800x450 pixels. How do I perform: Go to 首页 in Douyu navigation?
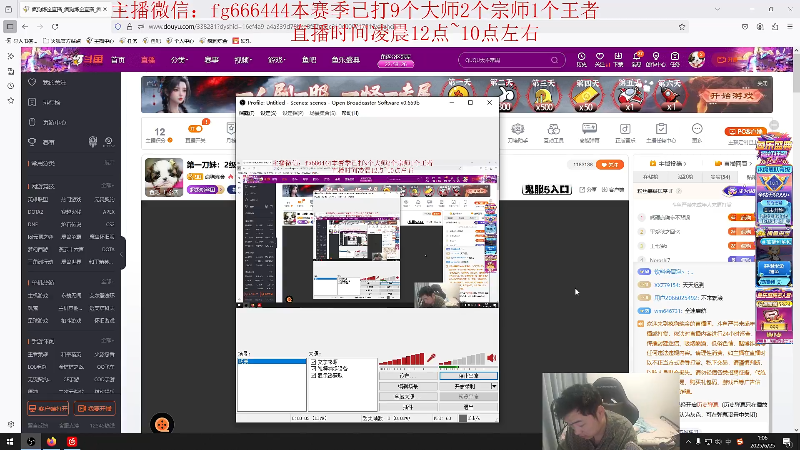click(x=118, y=60)
